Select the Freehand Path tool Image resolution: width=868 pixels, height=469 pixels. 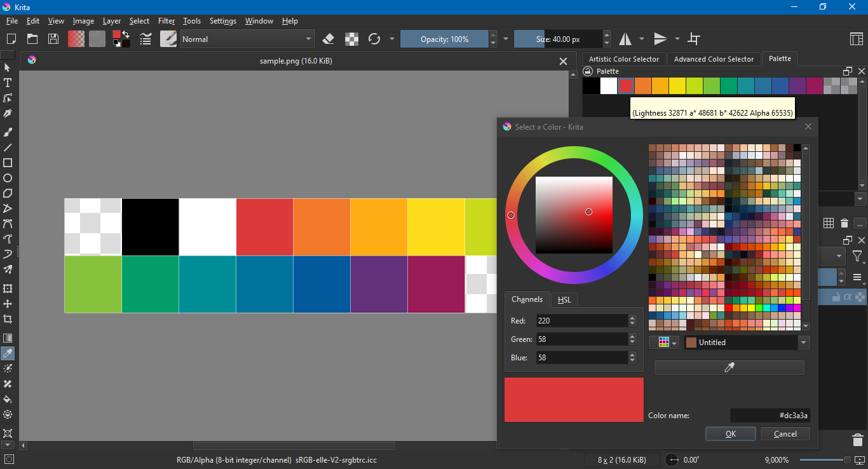point(8,239)
